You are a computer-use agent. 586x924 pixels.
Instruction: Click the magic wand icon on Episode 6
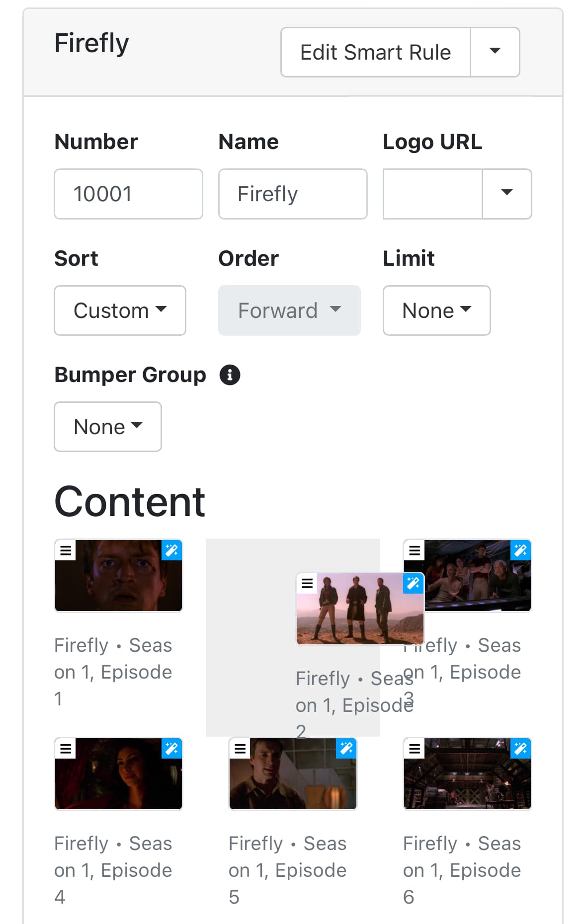[x=521, y=749]
